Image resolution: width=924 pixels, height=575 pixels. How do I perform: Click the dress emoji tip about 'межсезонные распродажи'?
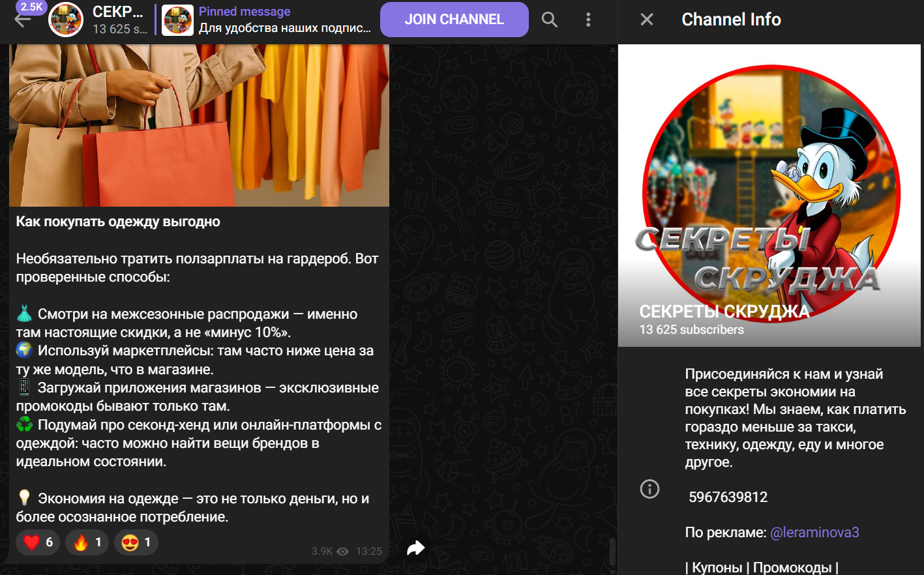tap(187, 323)
